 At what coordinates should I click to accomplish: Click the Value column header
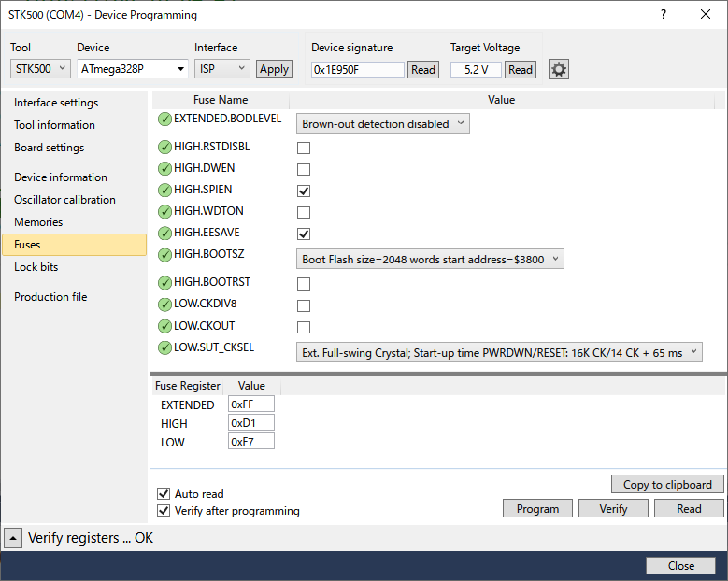click(502, 100)
